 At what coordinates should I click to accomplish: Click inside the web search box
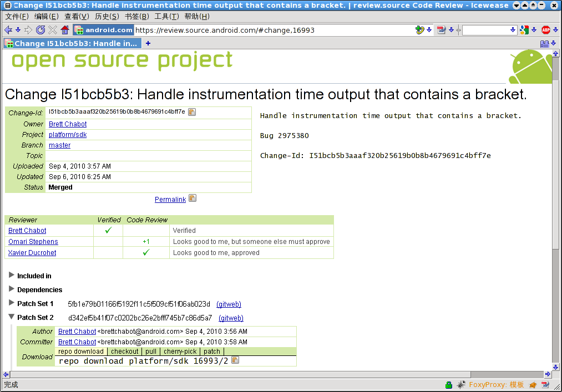pos(486,30)
